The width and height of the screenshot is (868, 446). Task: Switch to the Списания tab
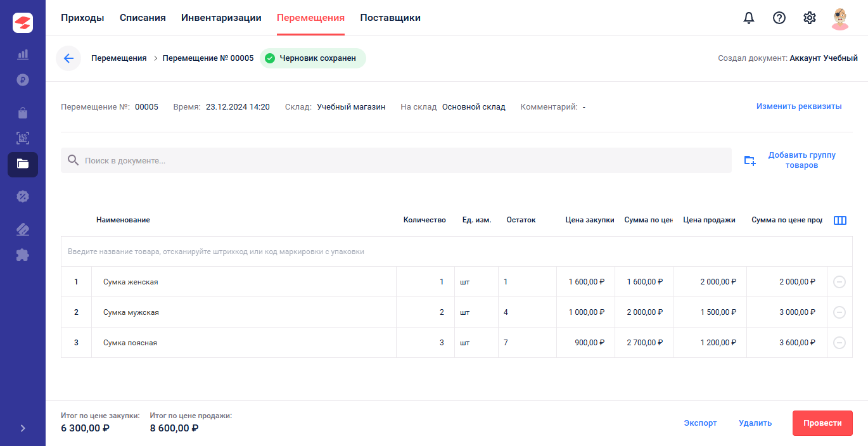click(x=143, y=18)
